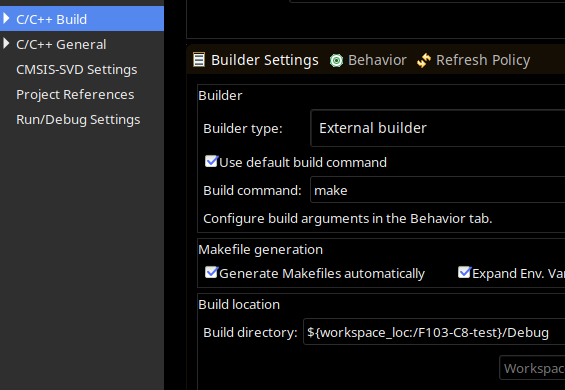Select CMSIS-SVD Settings in sidebar
The width and height of the screenshot is (565, 390).
76,69
